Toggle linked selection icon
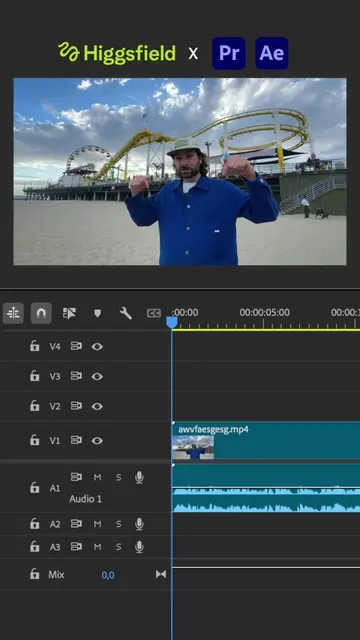360x640 pixels. (x=69, y=313)
